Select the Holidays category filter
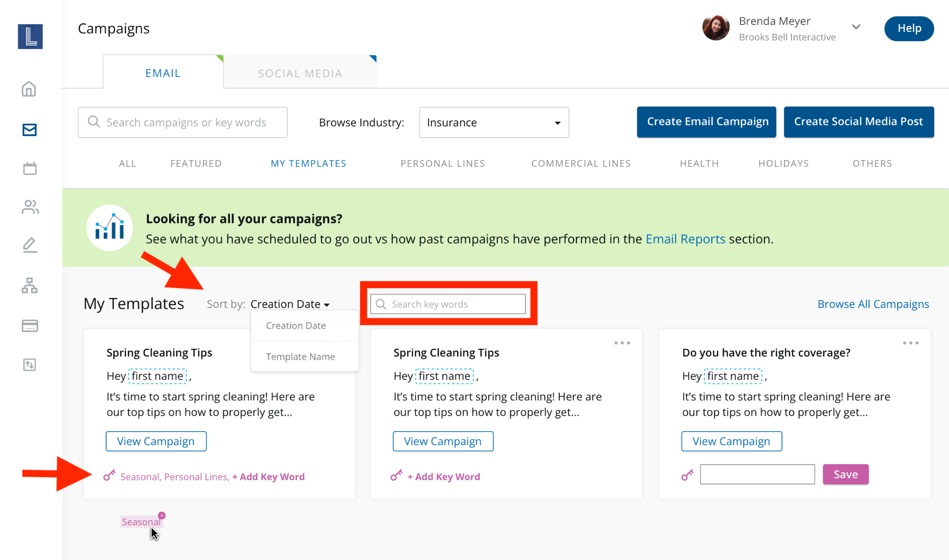 click(783, 164)
